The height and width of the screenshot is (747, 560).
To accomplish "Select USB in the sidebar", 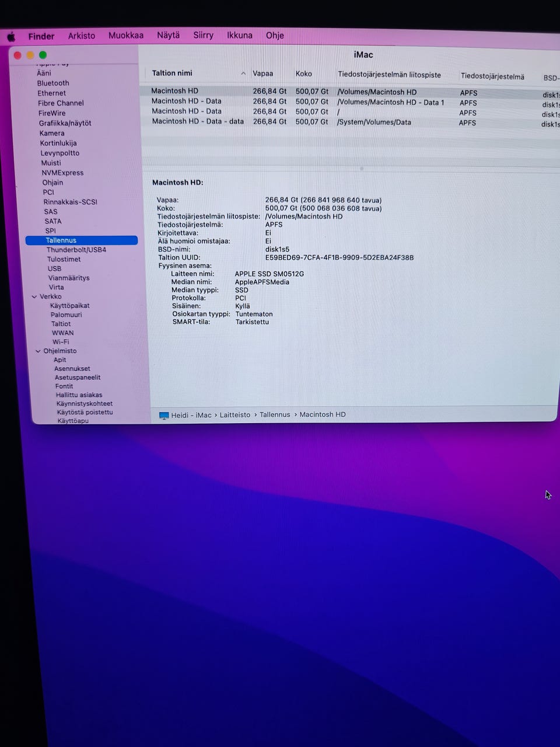I will 54,268.
